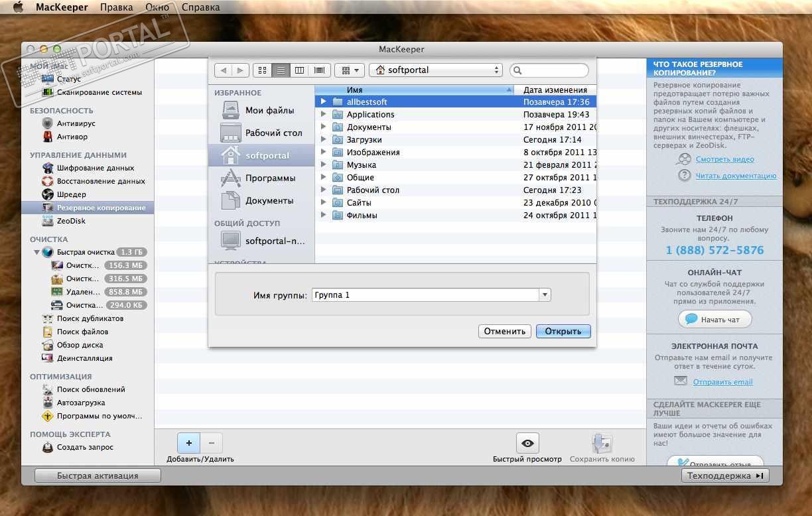This screenshot has height=516, width=812.
Task: Select the Антивирус shield icon
Action: [x=48, y=123]
